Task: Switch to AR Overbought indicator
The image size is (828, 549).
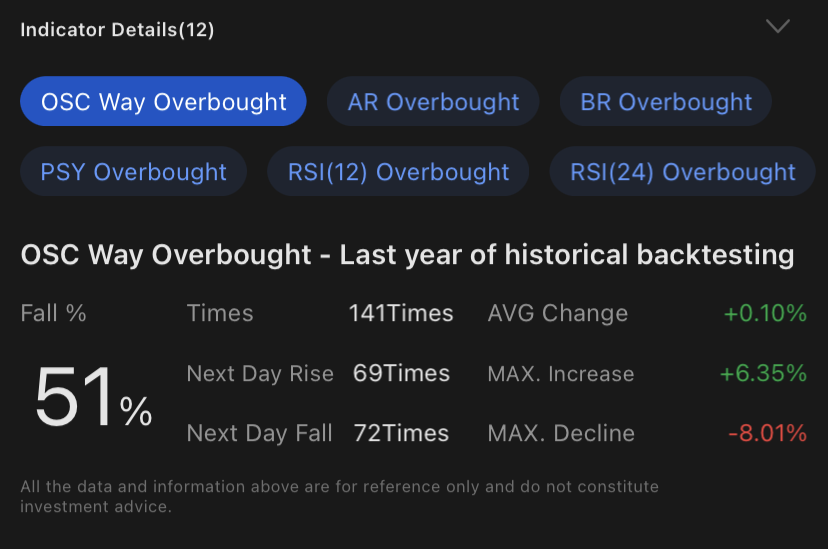Action: pos(433,102)
